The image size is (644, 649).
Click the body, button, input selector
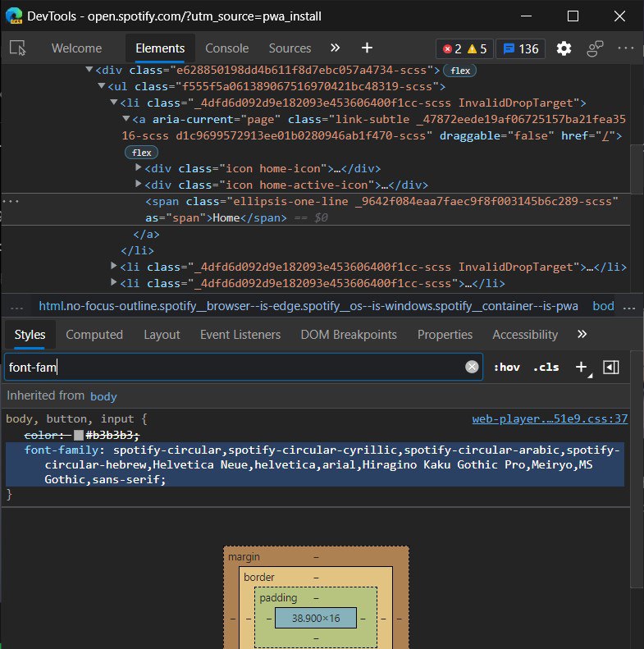[x=70, y=419]
